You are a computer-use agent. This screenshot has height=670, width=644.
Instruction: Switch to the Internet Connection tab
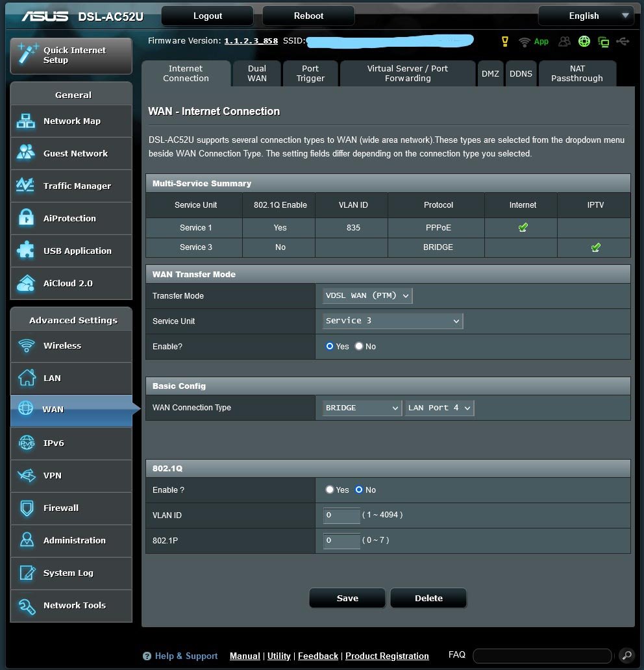(x=186, y=73)
